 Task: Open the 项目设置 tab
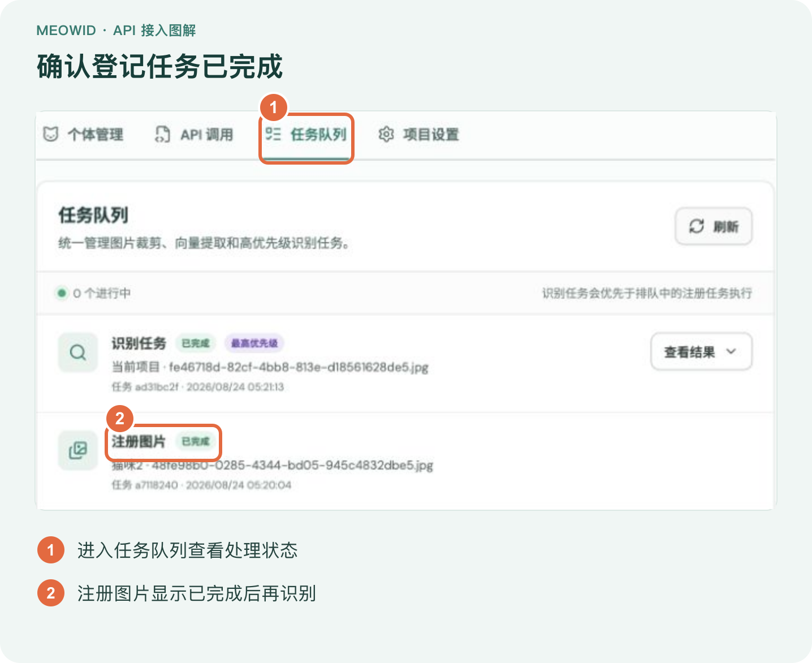[418, 135]
